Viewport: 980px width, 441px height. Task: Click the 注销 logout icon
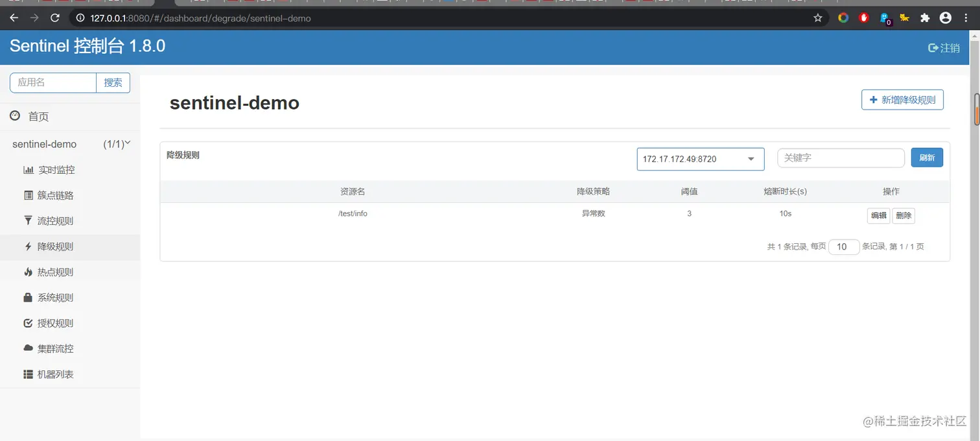tap(933, 48)
